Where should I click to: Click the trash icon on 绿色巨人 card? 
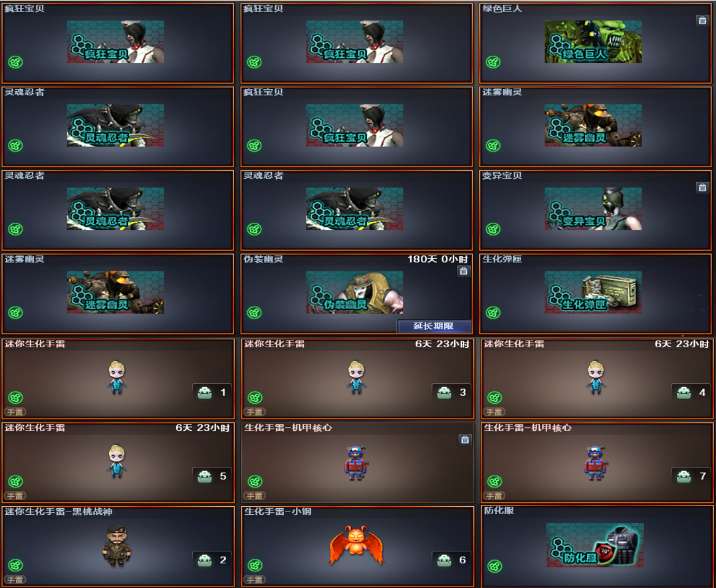(702, 20)
